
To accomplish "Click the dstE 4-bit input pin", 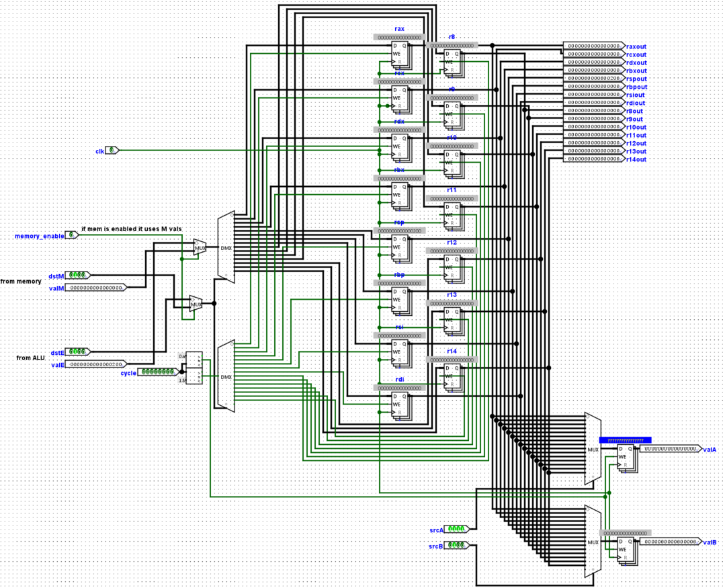I will click(77, 352).
